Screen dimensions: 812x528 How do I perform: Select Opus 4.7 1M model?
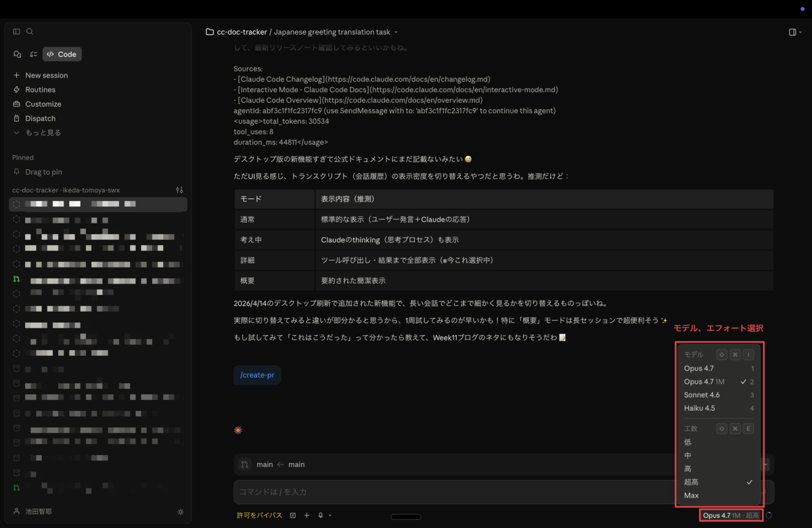[x=719, y=382]
